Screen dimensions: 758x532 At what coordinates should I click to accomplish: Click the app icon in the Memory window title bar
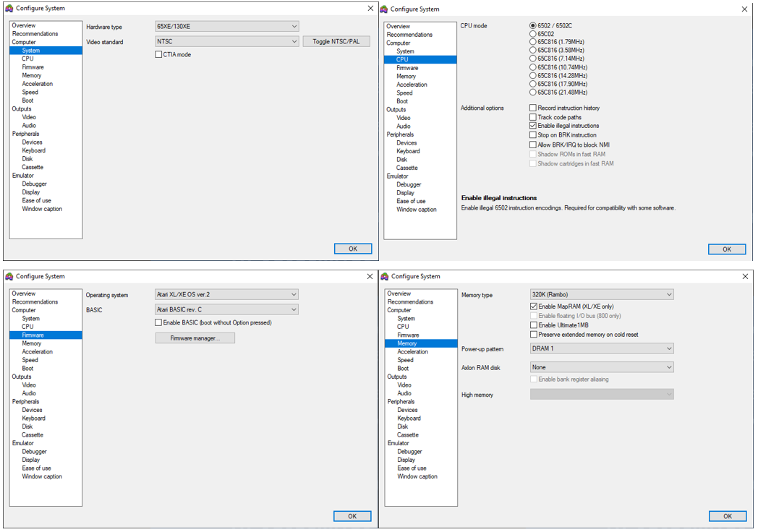click(x=385, y=276)
